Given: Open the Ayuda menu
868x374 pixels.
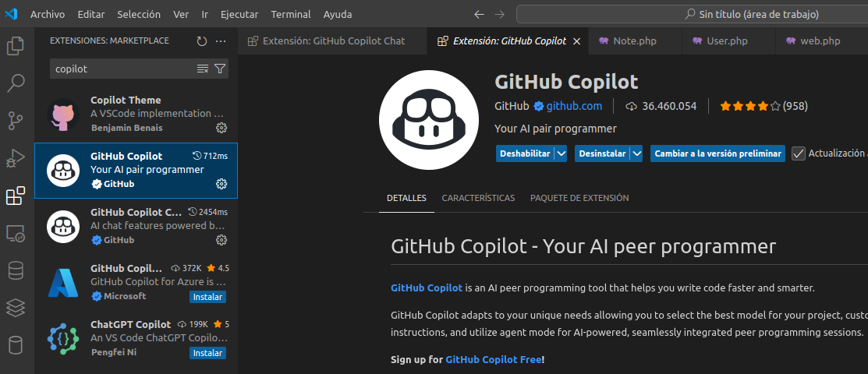Looking at the screenshot, I should tap(337, 14).
